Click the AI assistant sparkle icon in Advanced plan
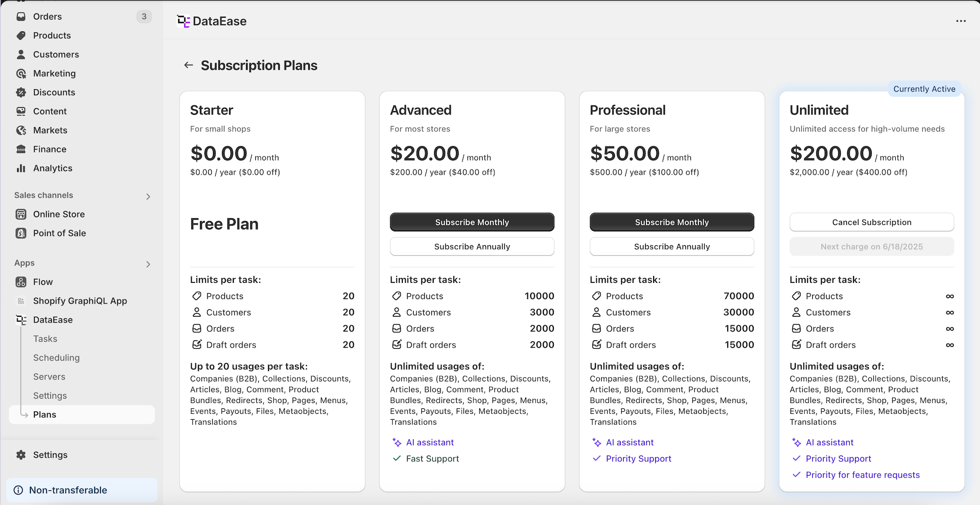Viewport: 980px width, 505px height. coord(397,443)
